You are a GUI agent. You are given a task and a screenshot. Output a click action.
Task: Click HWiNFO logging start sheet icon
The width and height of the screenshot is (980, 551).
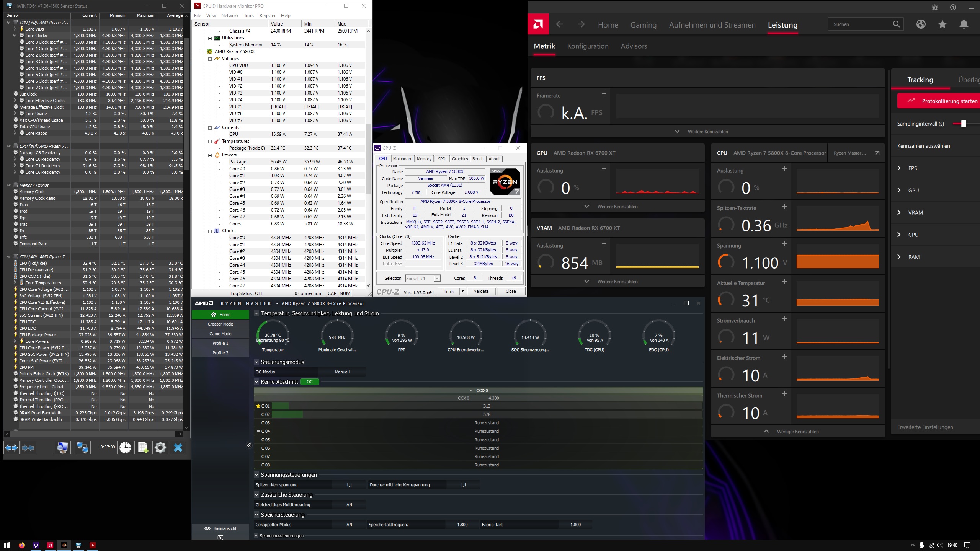(x=143, y=447)
